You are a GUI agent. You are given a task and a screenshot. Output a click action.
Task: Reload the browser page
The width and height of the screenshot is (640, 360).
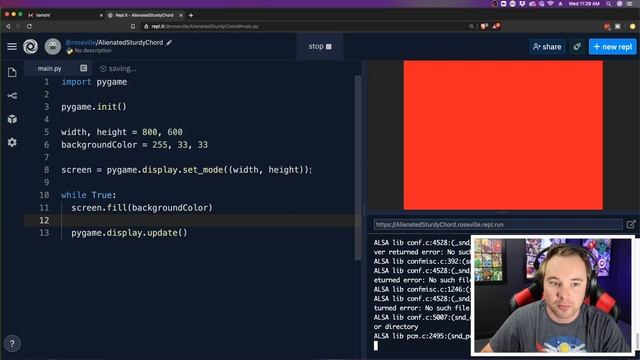point(29,26)
